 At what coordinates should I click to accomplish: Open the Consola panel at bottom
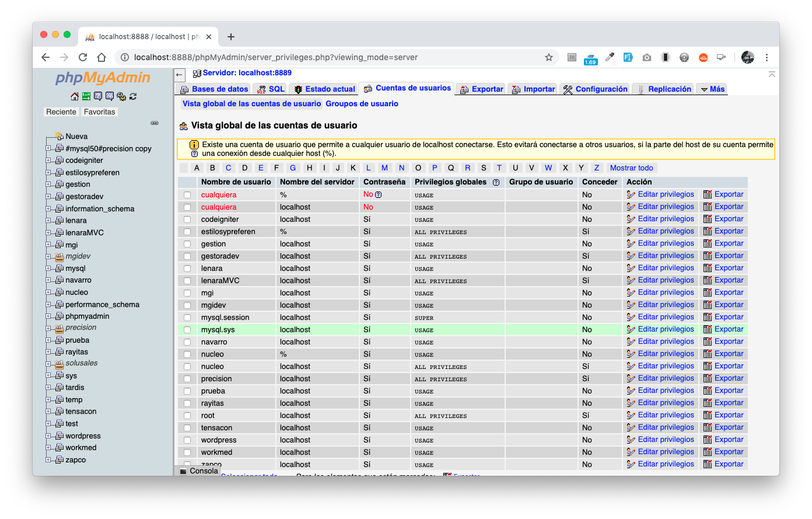point(198,471)
